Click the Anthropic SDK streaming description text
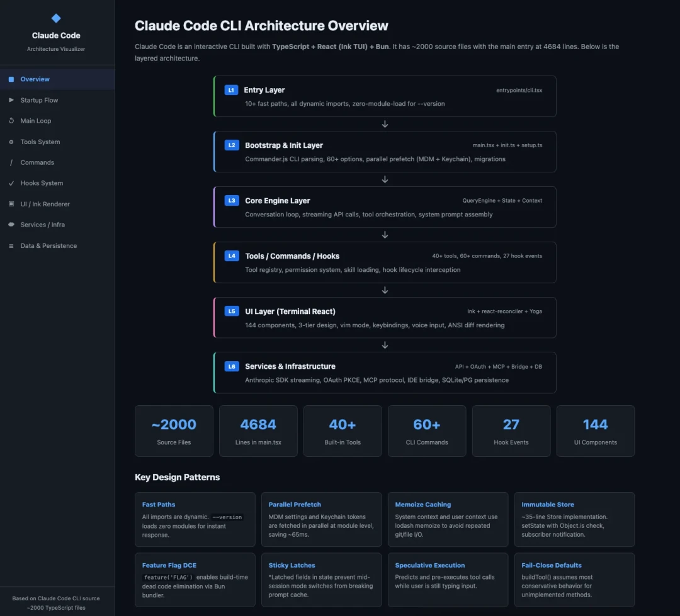Image resolution: width=680 pixels, height=616 pixels. coord(377,380)
